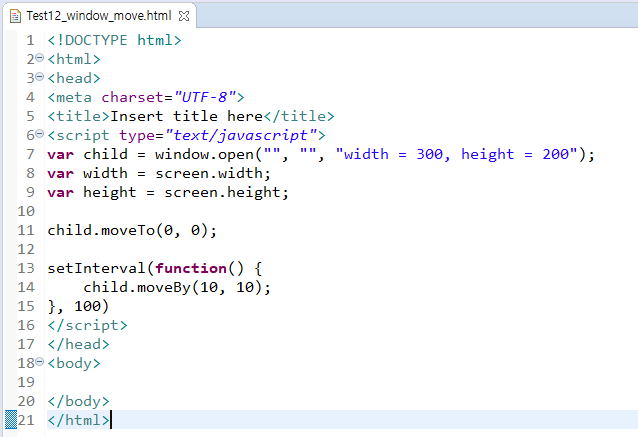Click screen.width on line 8

(209, 173)
